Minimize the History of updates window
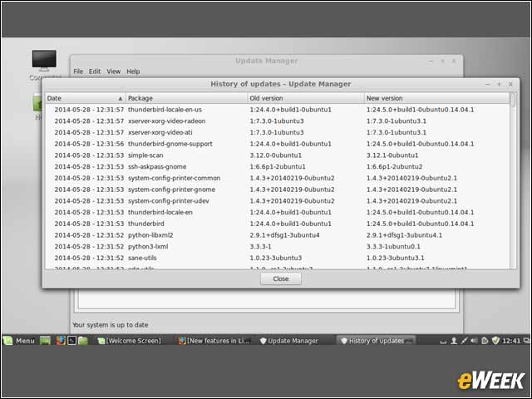Viewport: 532px width, 399px height. coord(488,84)
